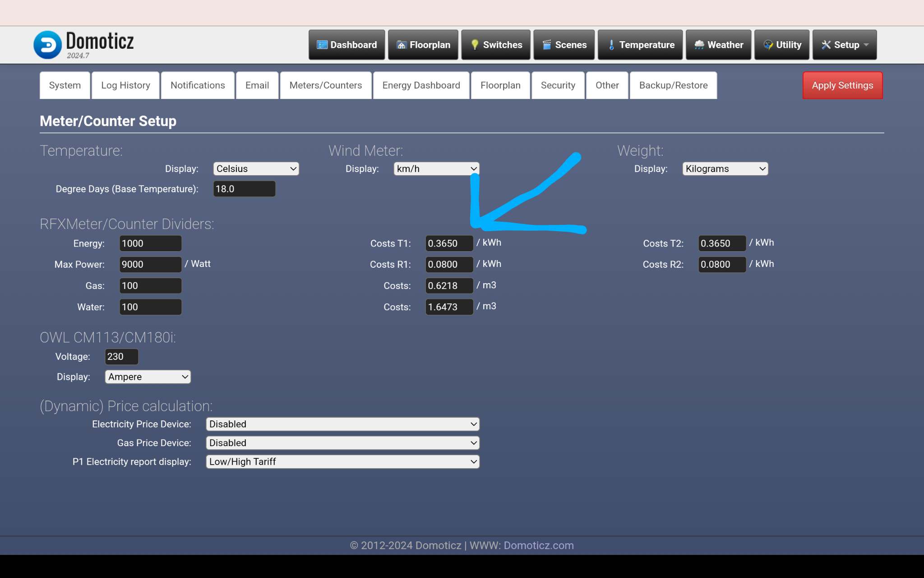Open the Dashboard page
The height and width of the screenshot is (578, 924).
click(346, 45)
